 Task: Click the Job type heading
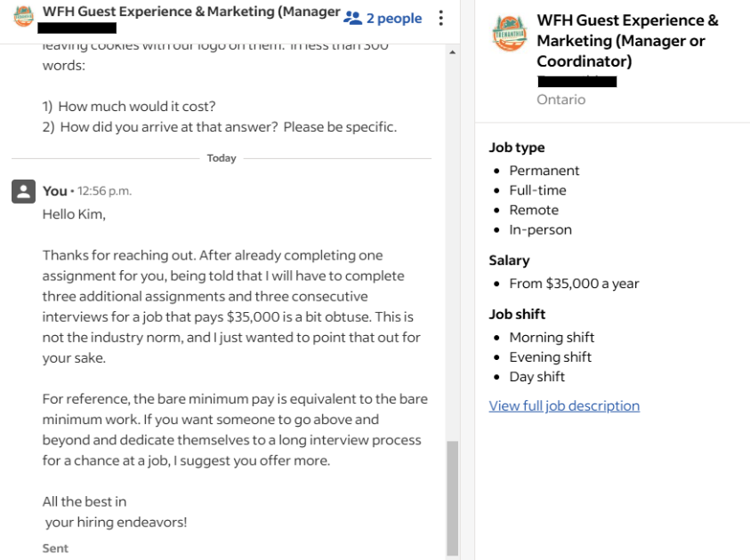pos(516,148)
